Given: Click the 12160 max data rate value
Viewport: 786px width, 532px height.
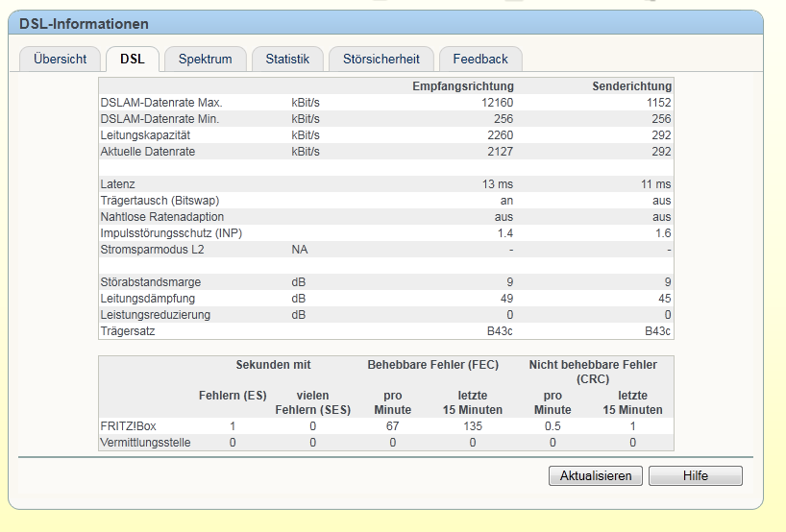Looking at the screenshot, I should tap(501, 103).
